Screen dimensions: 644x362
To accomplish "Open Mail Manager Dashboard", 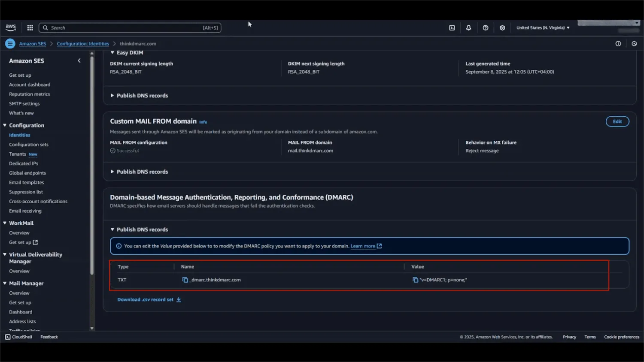I will [x=21, y=312].
